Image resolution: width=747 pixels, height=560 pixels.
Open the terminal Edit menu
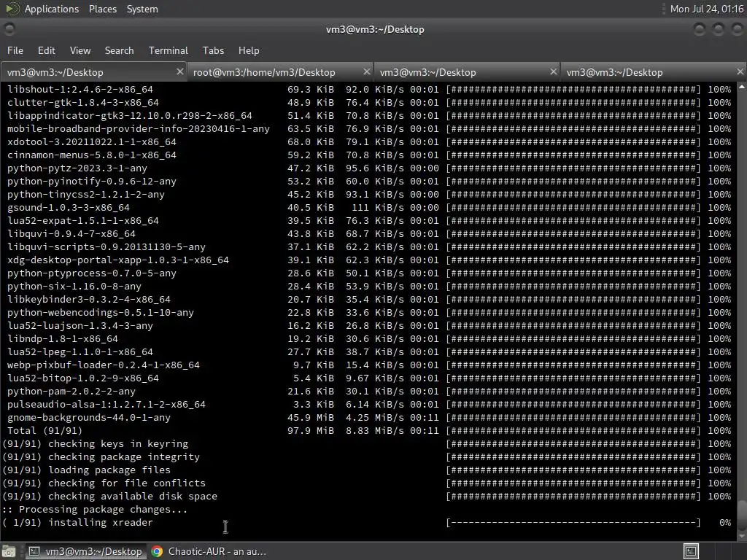click(x=46, y=50)
